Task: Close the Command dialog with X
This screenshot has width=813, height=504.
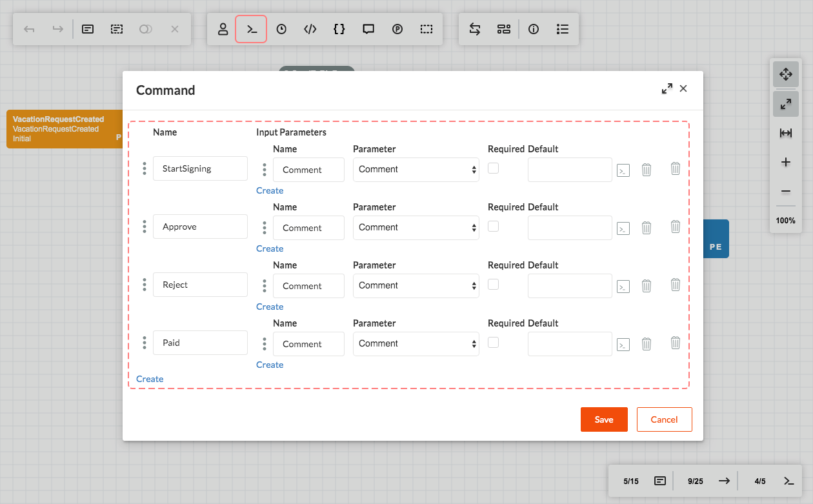Action: pyautogui.click(x=683, y=88)
